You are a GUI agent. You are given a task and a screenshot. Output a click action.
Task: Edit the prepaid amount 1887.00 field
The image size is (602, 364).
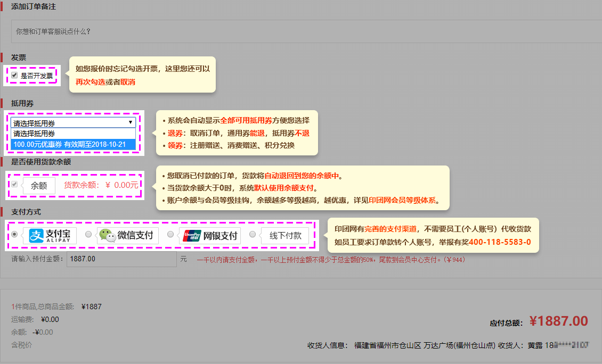(x=123, y=259)
